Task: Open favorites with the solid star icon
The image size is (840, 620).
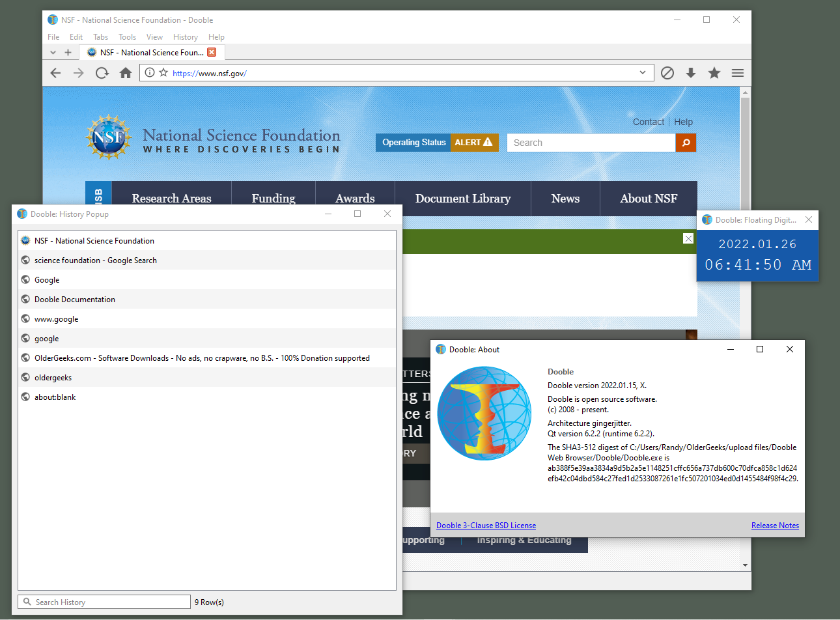Action: coord(714,73)
